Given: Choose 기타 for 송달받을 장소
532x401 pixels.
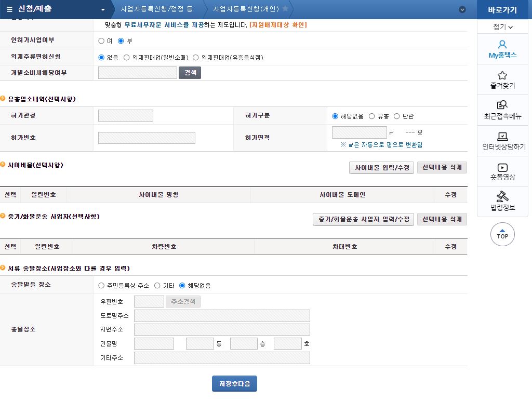Looking at the screenshot, I should pos(157,285).
